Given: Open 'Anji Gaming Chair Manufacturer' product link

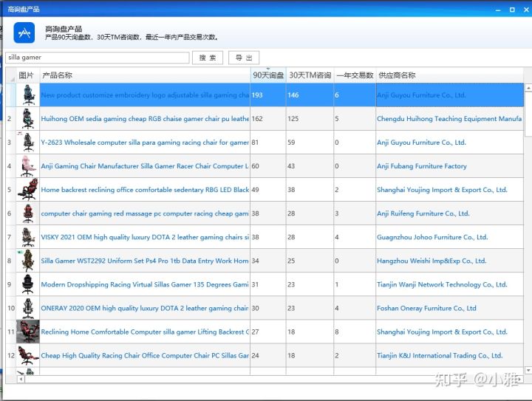Looking at the screenshot, I should [145, 166].
